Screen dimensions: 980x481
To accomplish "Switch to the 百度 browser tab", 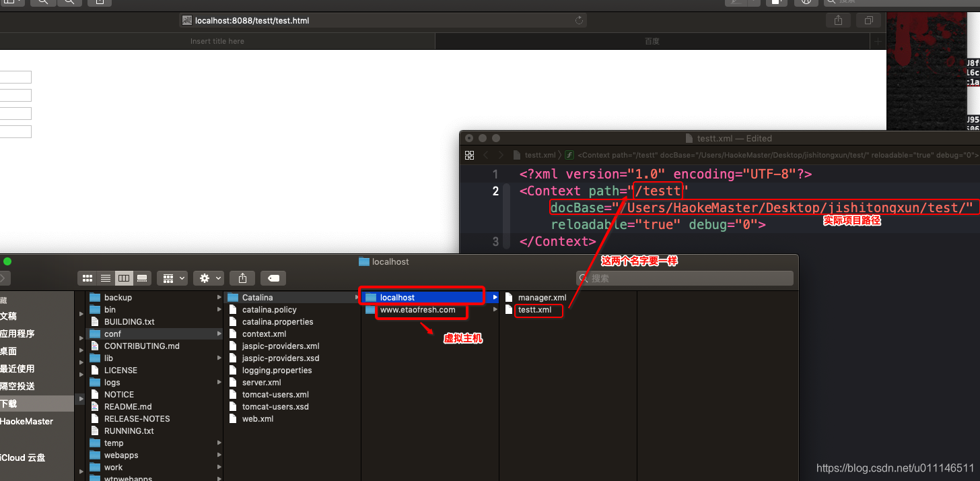I will pyautogui.click(x=651, y=41).
